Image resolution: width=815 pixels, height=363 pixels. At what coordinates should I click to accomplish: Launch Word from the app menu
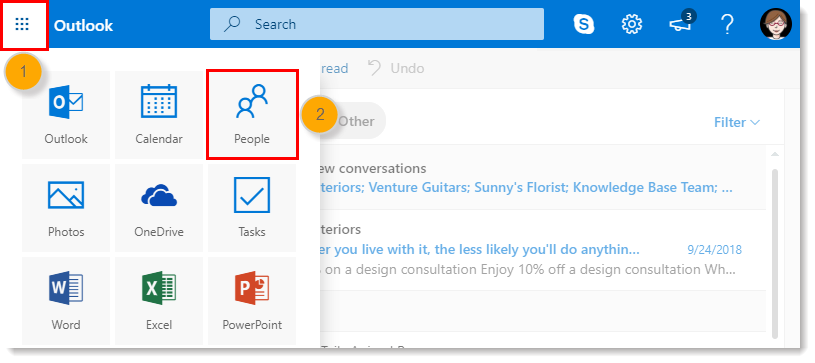point(66,301)
